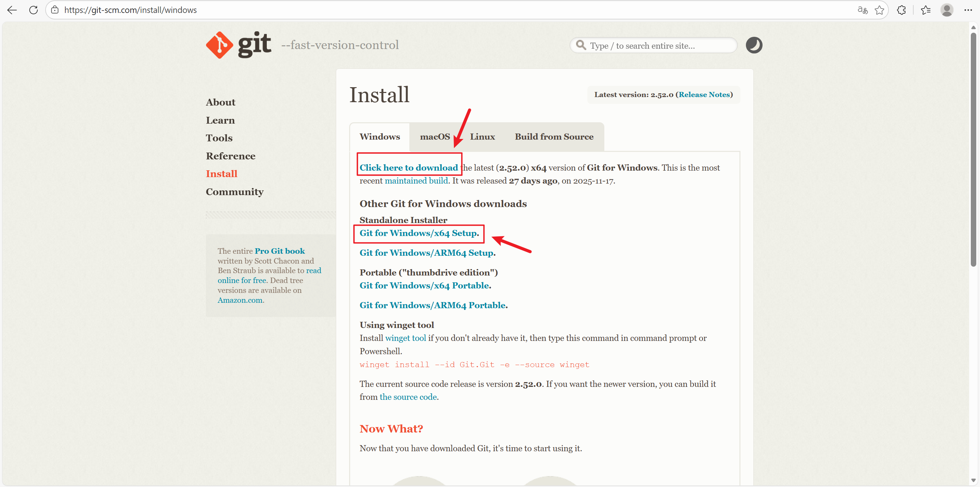980x487 pixels.
Task: Toggle dark mode moon button
Action: 754,45
